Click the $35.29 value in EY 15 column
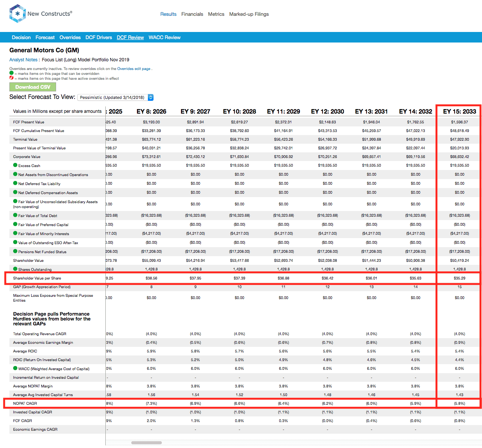This screenshot has height=448, width=482. 459,278
